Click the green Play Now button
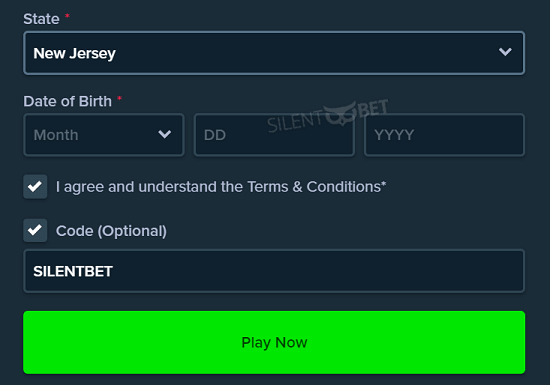 (x=274, y=342)
